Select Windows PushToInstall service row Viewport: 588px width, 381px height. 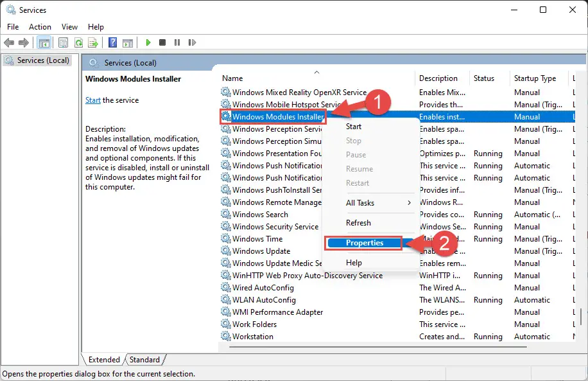397,190
